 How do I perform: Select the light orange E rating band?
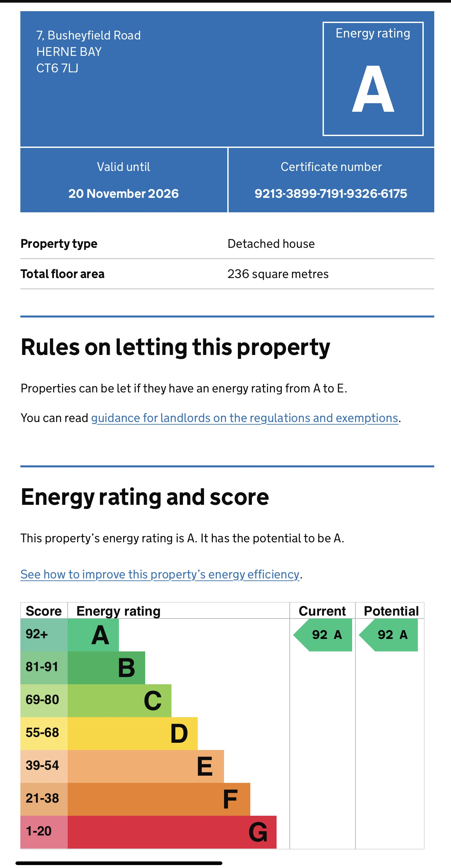click(x=146, y=766)
